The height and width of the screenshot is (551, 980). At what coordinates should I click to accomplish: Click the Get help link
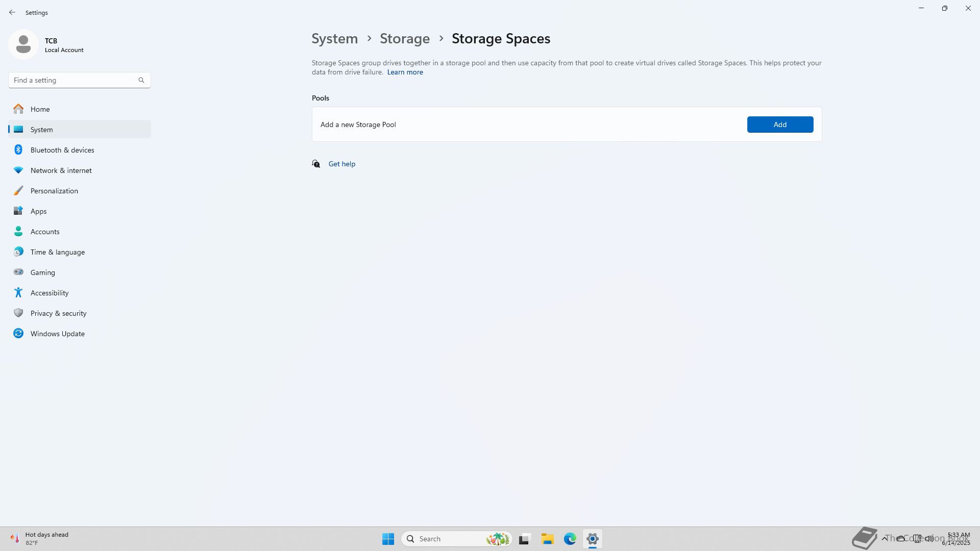click(341, 164)
